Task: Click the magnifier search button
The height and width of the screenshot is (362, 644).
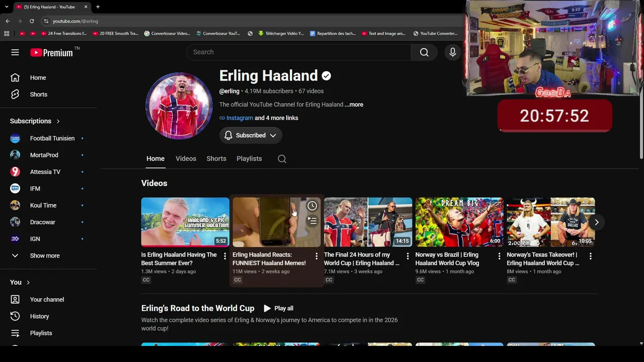Action: pyautogui.click(x=424, y=52)
